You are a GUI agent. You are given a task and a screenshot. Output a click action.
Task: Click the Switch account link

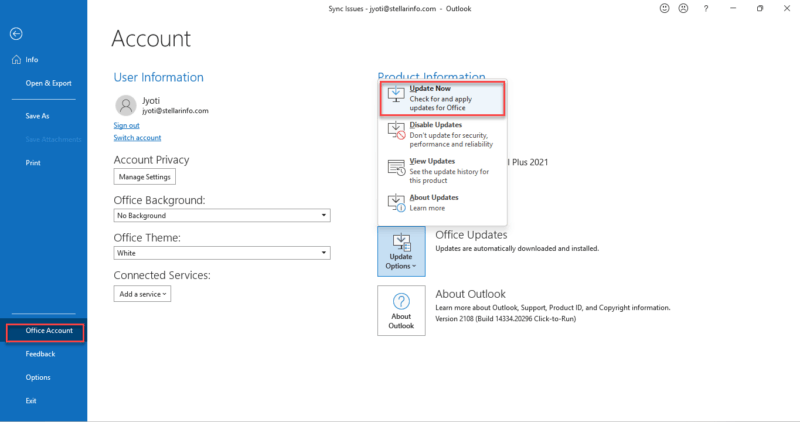[x=137, y=138]
